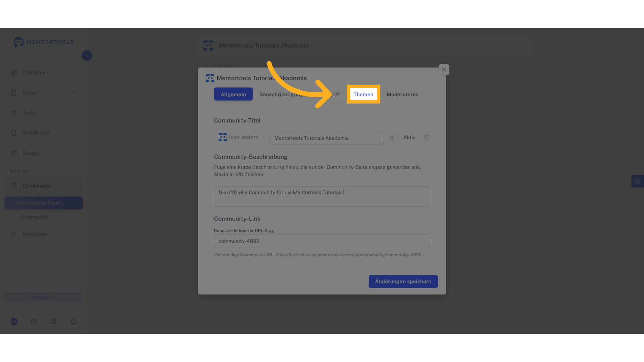Click + Community to add a community
The image size is (644, 362).
click(x=33, y=217)
